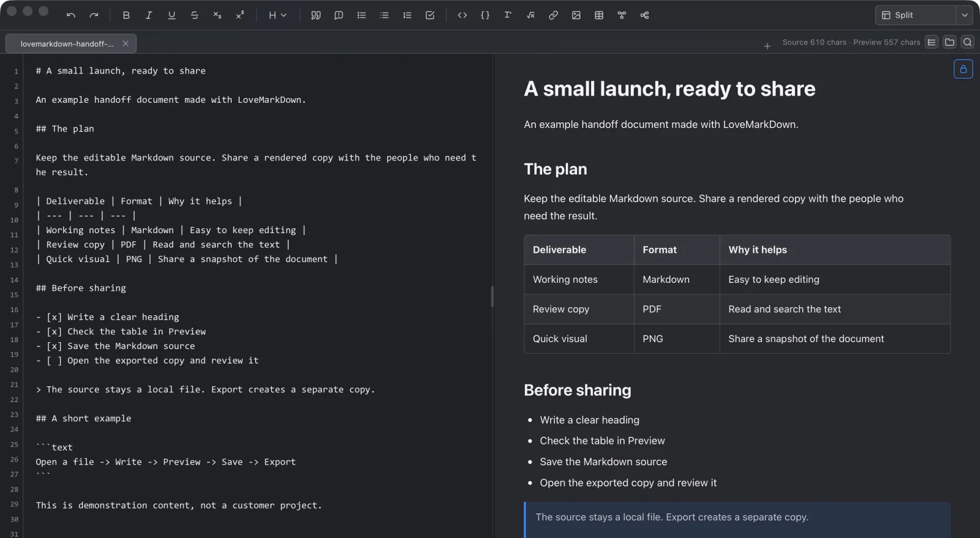Insert a blockquote
Screen dimensions: 980x538
[316, 15]
